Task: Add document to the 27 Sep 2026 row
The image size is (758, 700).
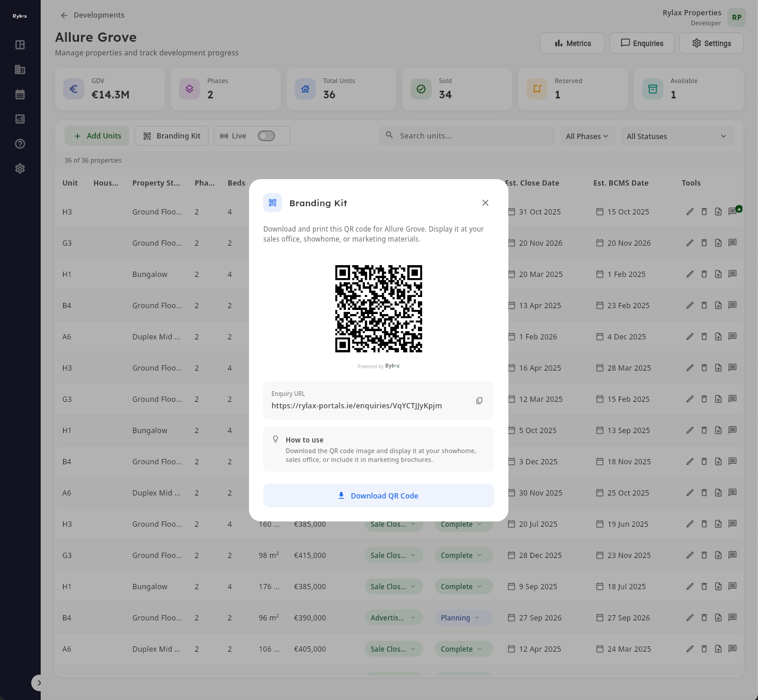Action: pos(719,618)
